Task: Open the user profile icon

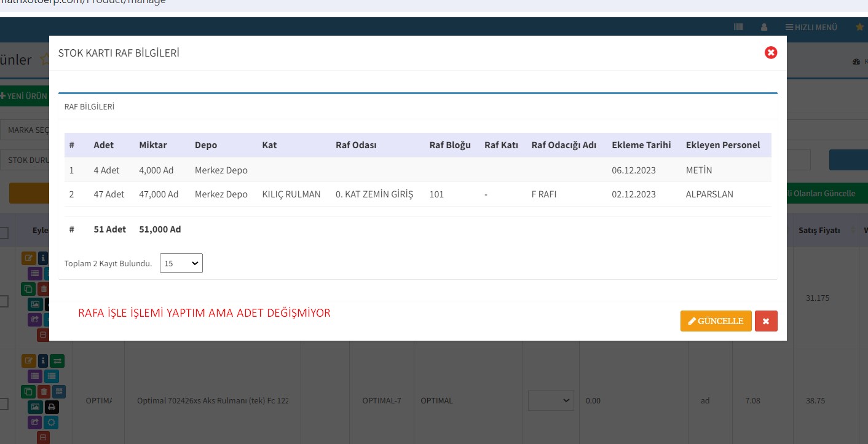Action: coord(764,27)
